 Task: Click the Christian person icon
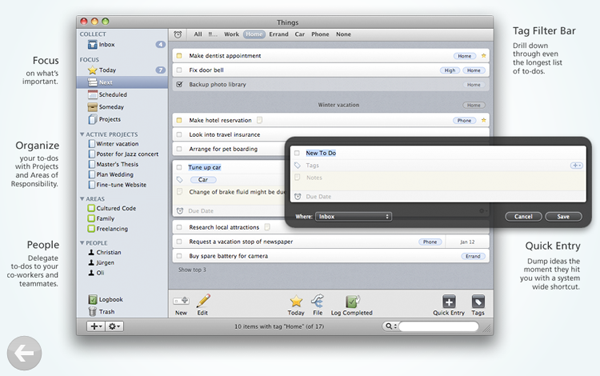[91, 252]
